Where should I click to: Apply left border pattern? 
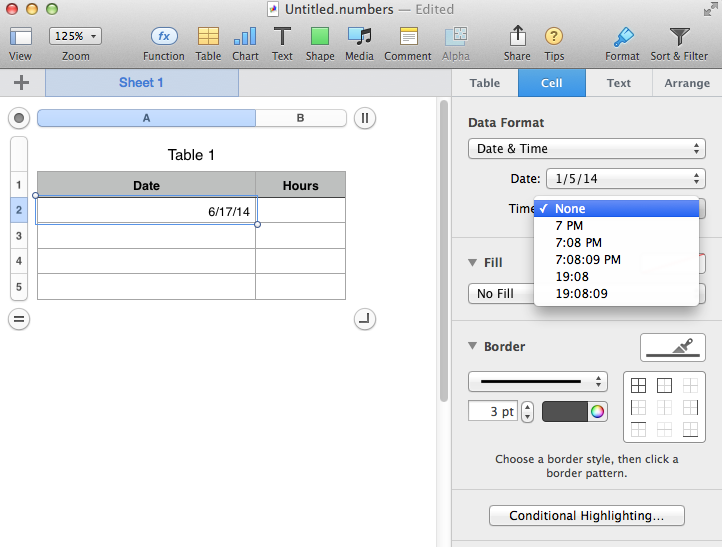pos(638,407)
